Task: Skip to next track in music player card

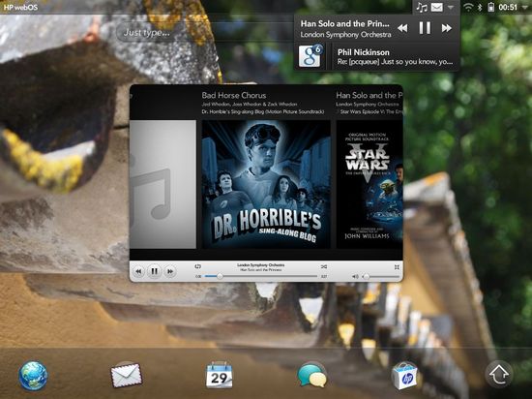Action: (x=170, y=272)
